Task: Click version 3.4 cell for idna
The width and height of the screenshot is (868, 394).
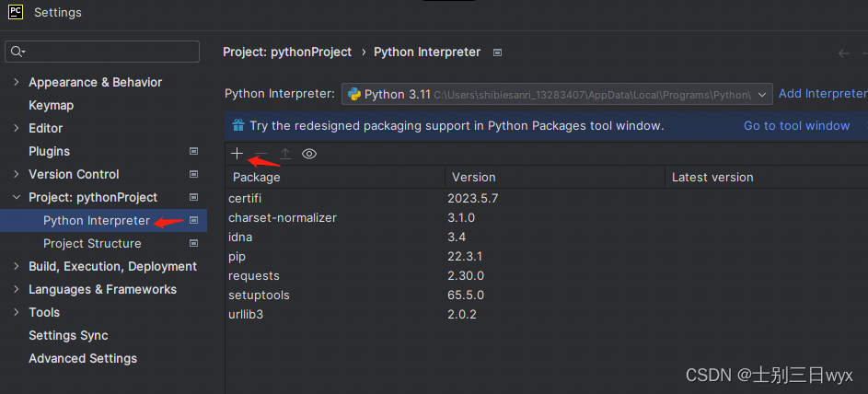Action: pos(457,238)
